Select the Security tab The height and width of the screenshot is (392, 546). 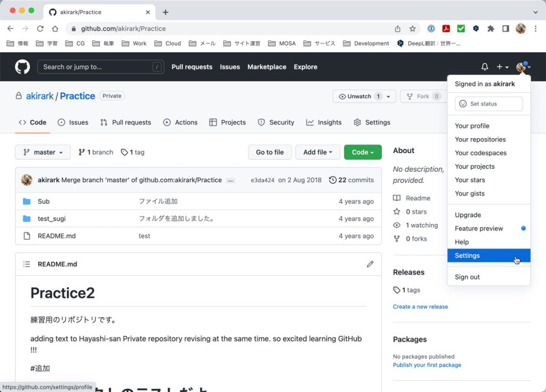276,122
